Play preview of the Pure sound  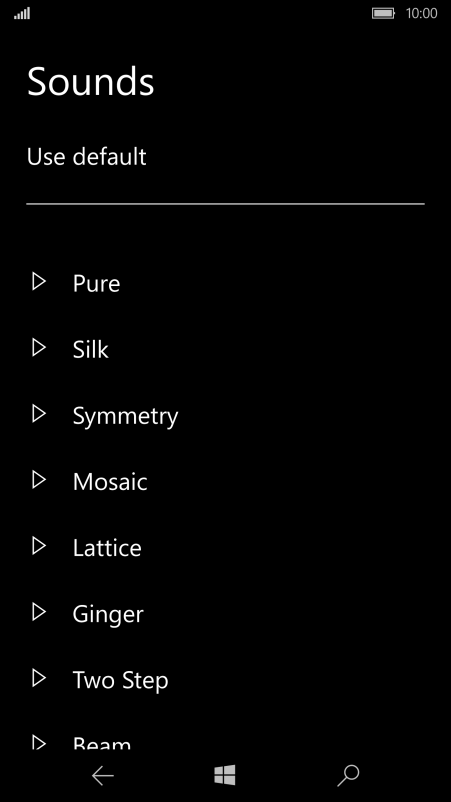[39, 282]
